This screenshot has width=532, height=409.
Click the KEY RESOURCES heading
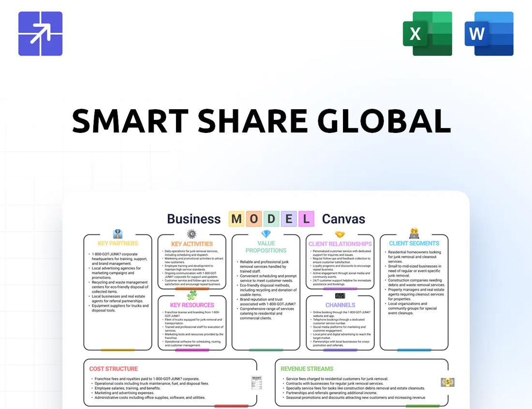192,305
